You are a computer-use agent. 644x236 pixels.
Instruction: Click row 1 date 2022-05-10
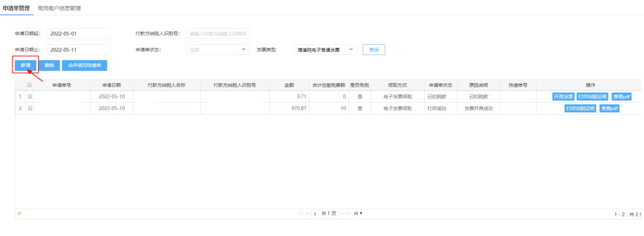[x=112, y=97]
